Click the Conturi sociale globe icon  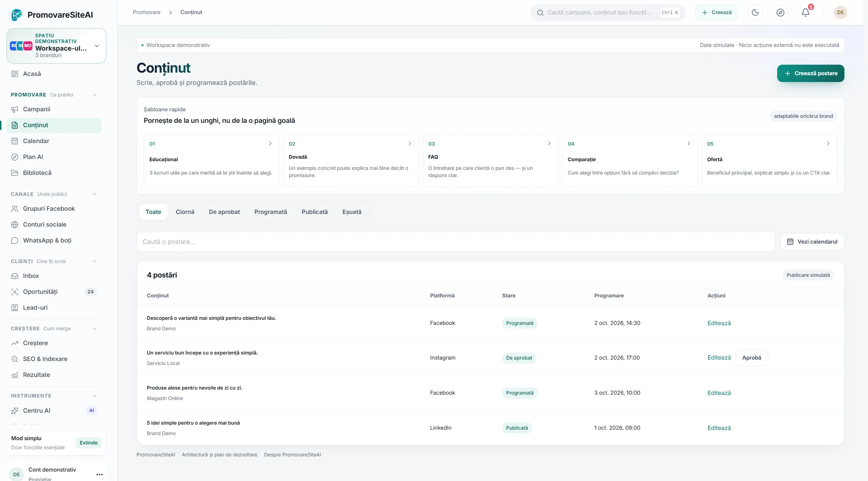point(15,224)
